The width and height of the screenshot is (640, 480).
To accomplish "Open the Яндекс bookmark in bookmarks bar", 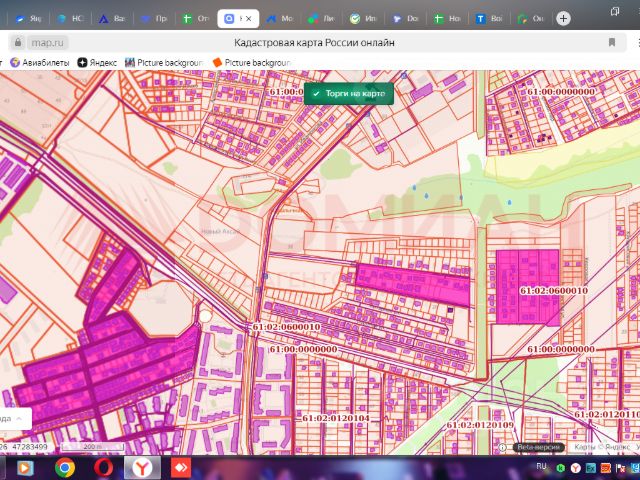I will click(x=97, y=62).
